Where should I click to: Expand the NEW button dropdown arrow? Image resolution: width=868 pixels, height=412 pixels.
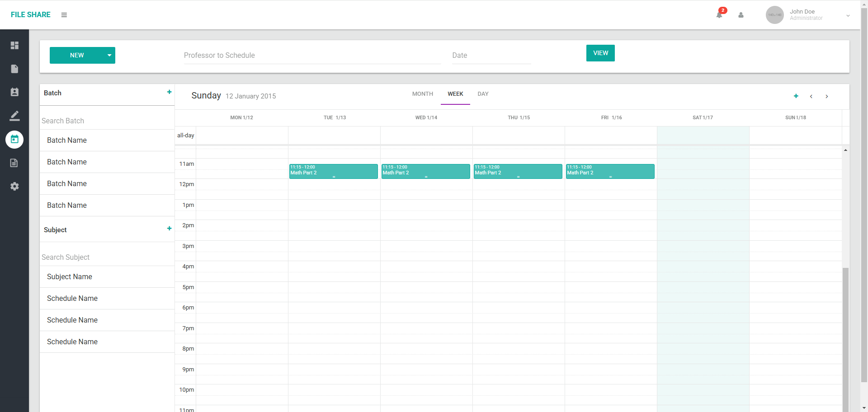pos(109,55)
